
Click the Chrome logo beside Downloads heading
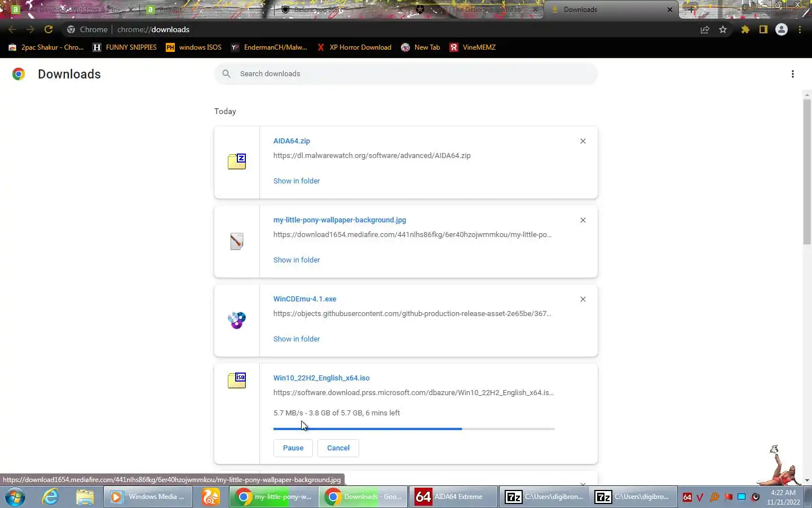pos(19,74)
